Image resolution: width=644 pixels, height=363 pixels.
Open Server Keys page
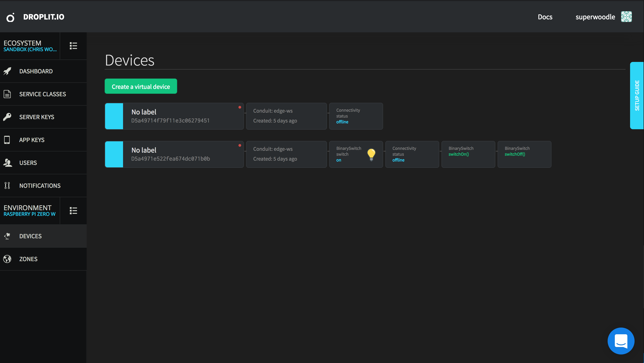[43, 117]
